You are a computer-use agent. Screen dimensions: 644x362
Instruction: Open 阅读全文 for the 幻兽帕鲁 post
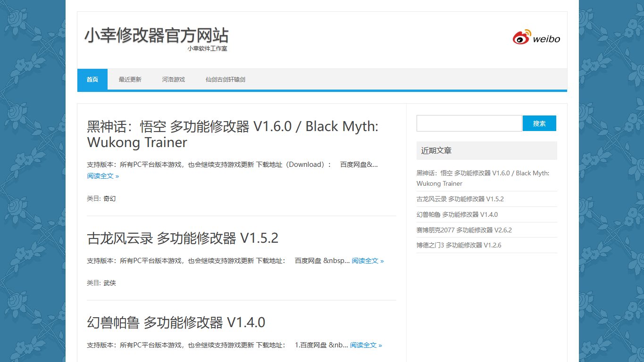[366, 345]
